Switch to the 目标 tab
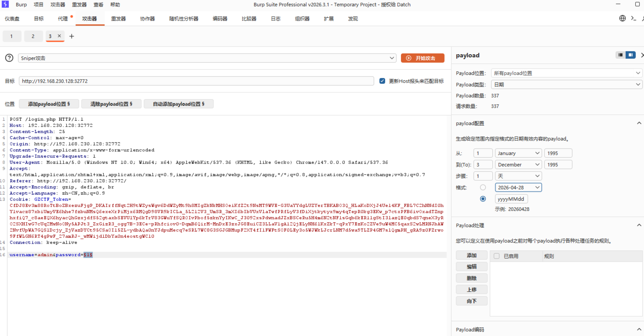The width and height of the screenshot is (644, 336). click(39, 19)
